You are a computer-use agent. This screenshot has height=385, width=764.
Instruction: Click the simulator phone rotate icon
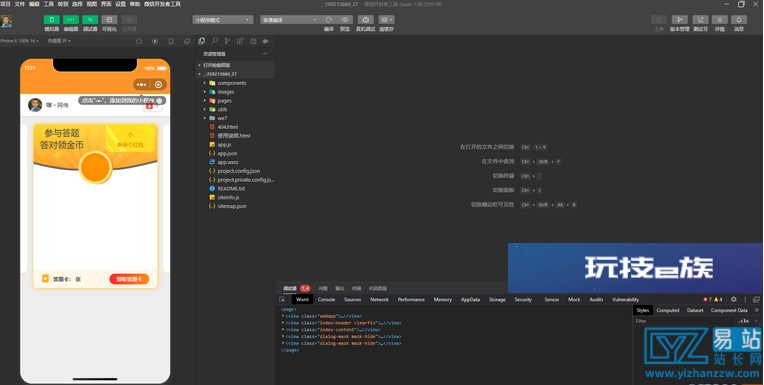(x=171, y=41)
